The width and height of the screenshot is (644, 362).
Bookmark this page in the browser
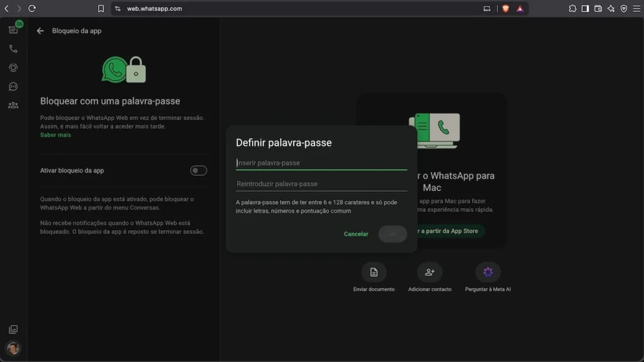coord(101,8)
